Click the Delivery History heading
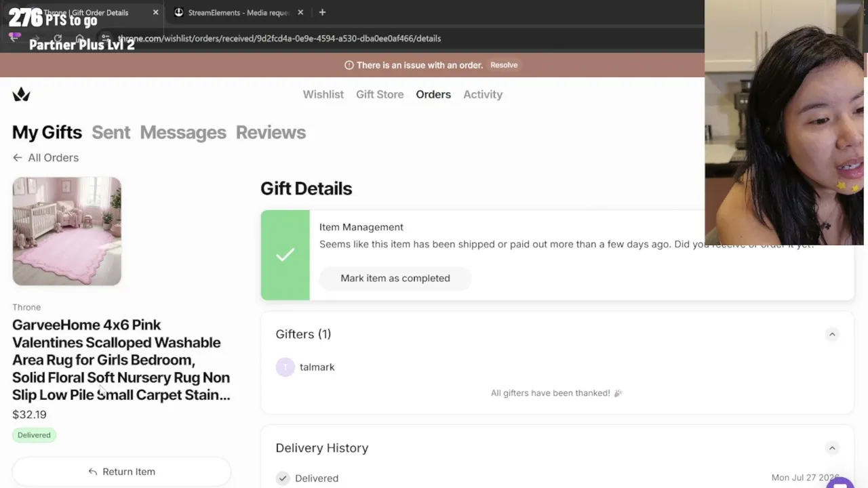Screen dimensions: 868x488 pyautogui.click(x=322, y=448)
